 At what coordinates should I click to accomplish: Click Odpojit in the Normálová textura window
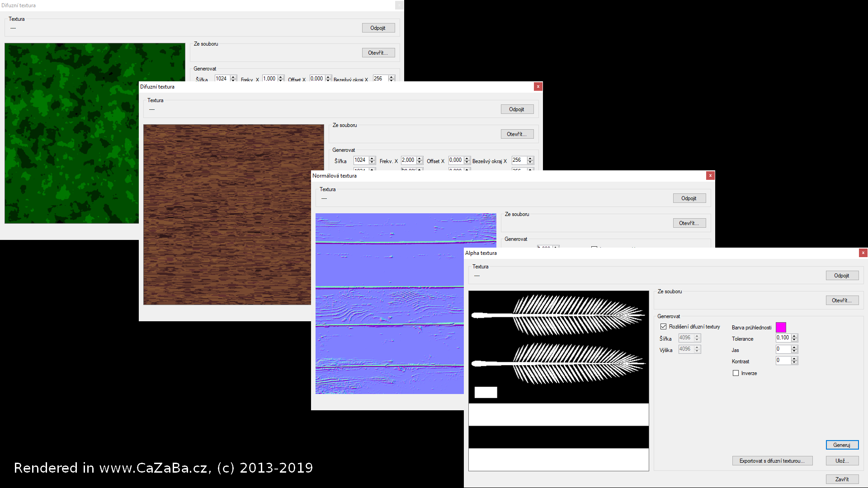[x=689, y=198]
